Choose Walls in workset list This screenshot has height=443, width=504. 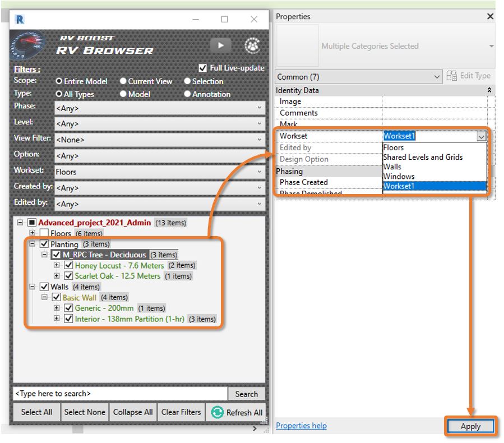434,167
